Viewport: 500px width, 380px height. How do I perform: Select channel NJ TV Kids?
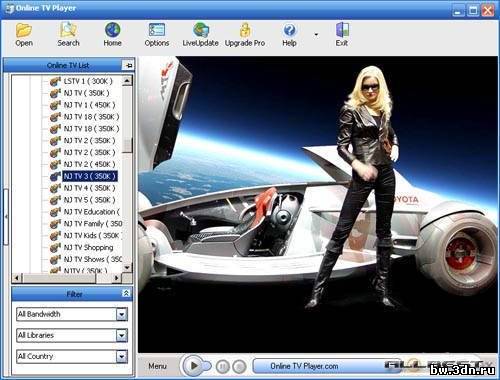tap(93, 236)
